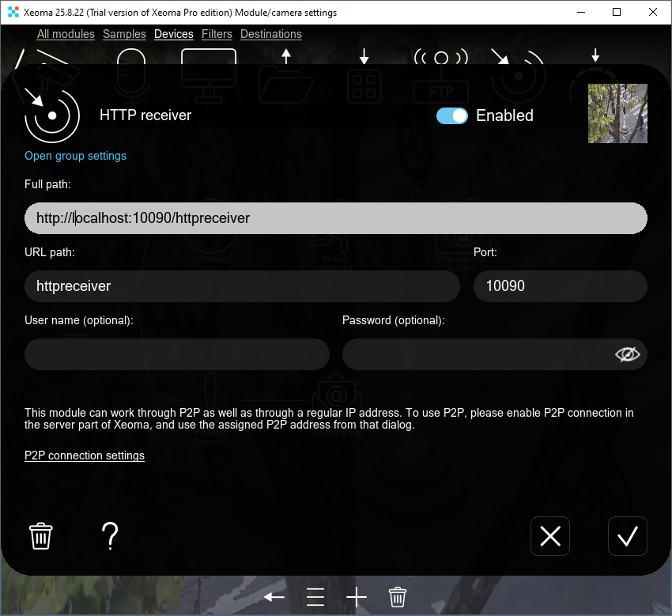Click the camera preview thumbnail
This screenshot has width=672, height=616.
pos(617,113)
